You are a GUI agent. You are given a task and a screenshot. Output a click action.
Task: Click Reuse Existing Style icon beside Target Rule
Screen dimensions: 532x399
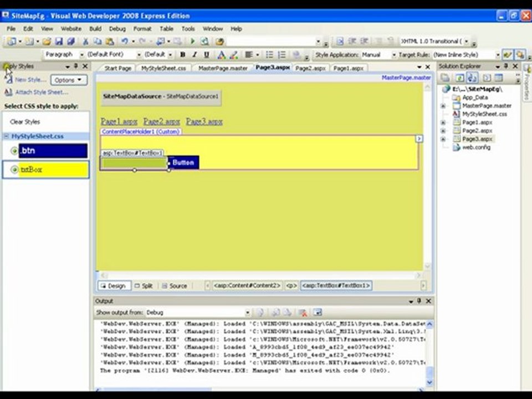pos(508,55)
